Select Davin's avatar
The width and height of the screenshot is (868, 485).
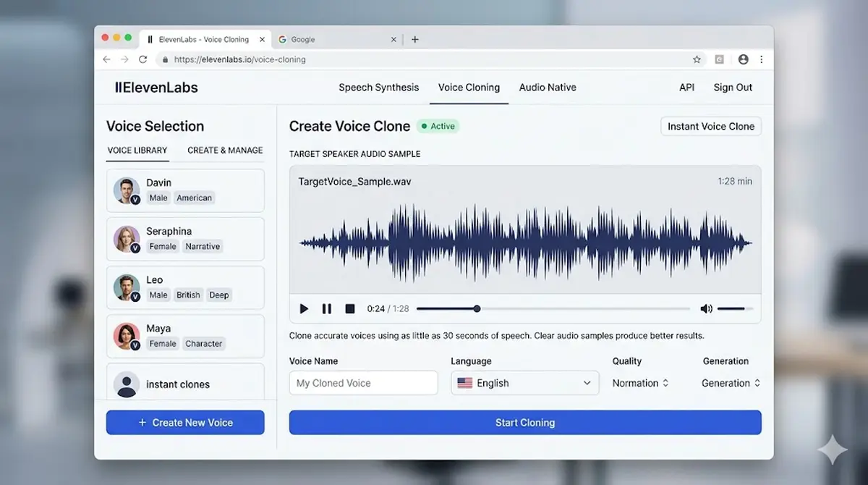coord(127,190)
